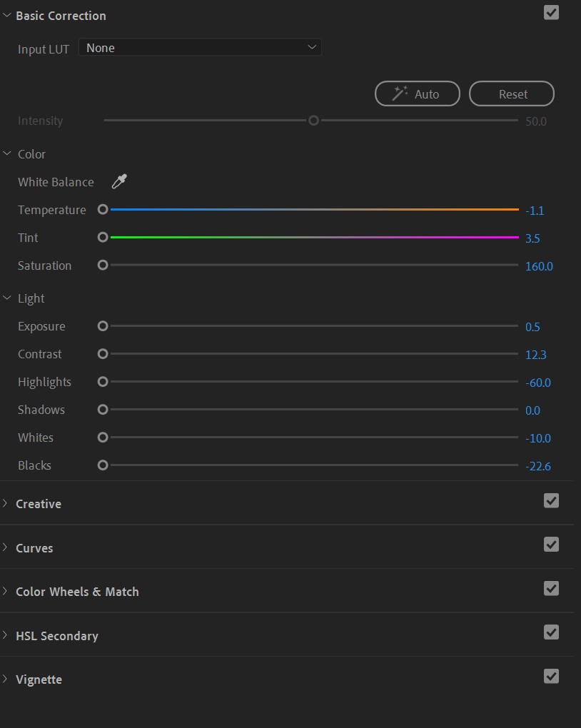
Task: Click the Tint slider handle
Action: 102,237
